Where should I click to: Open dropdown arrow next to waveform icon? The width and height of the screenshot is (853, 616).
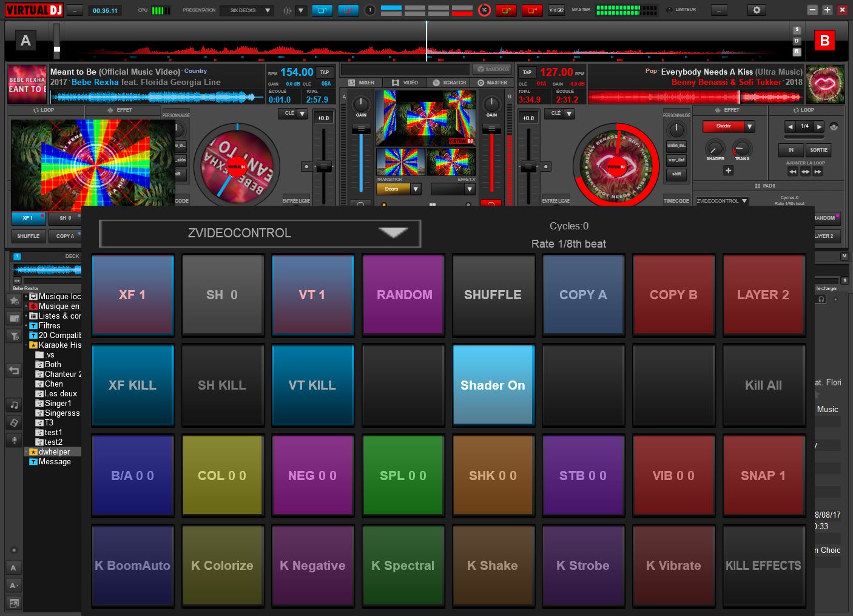pyautogui.click(x=301, y=10)
